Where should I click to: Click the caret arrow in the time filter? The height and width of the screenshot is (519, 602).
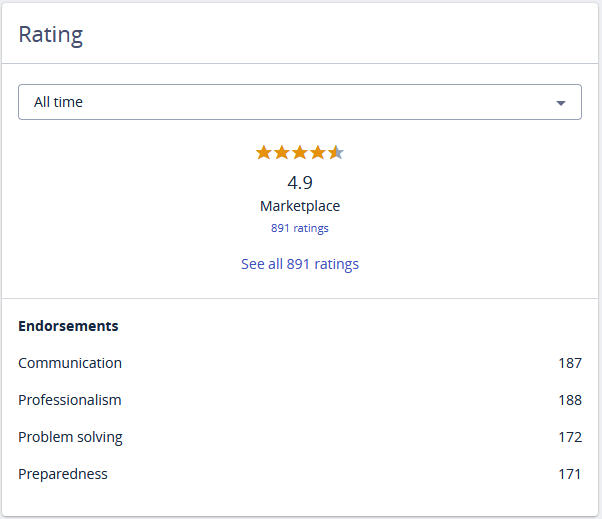click(560, 103)
